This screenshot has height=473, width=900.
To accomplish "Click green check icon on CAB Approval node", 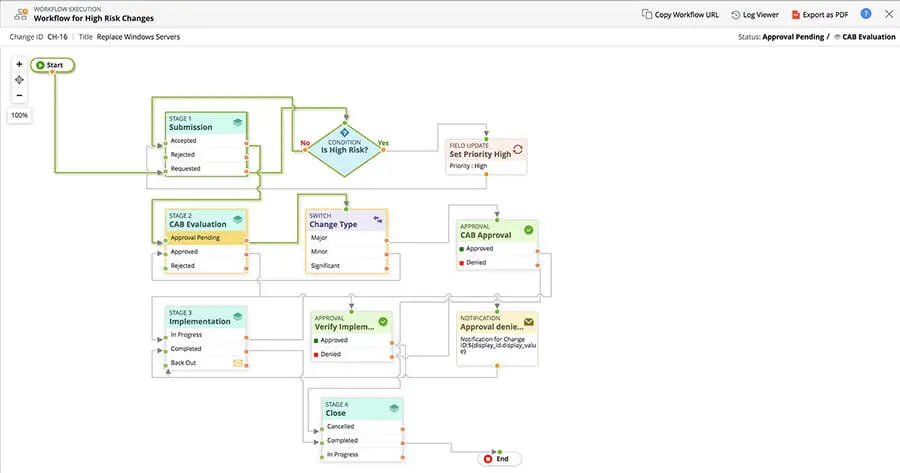I will coord(528,230).
